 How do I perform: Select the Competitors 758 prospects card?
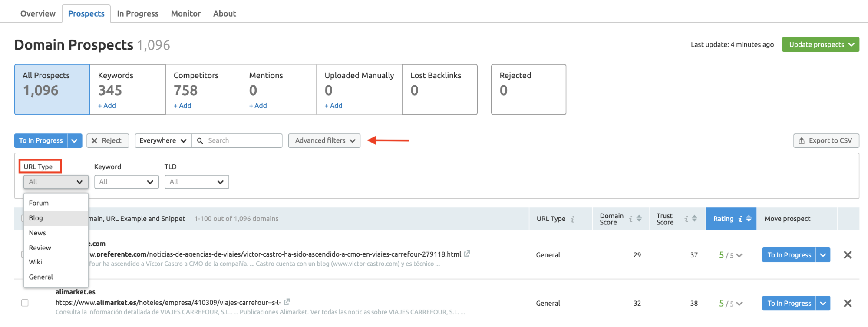pyautogui.click(x=203, y=90)
